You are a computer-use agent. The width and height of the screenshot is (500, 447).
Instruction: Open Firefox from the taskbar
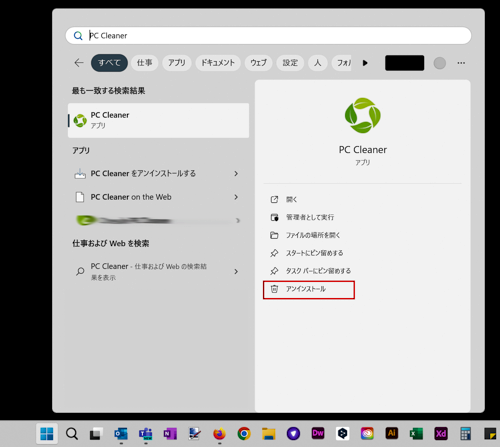[x=219, y=433]
